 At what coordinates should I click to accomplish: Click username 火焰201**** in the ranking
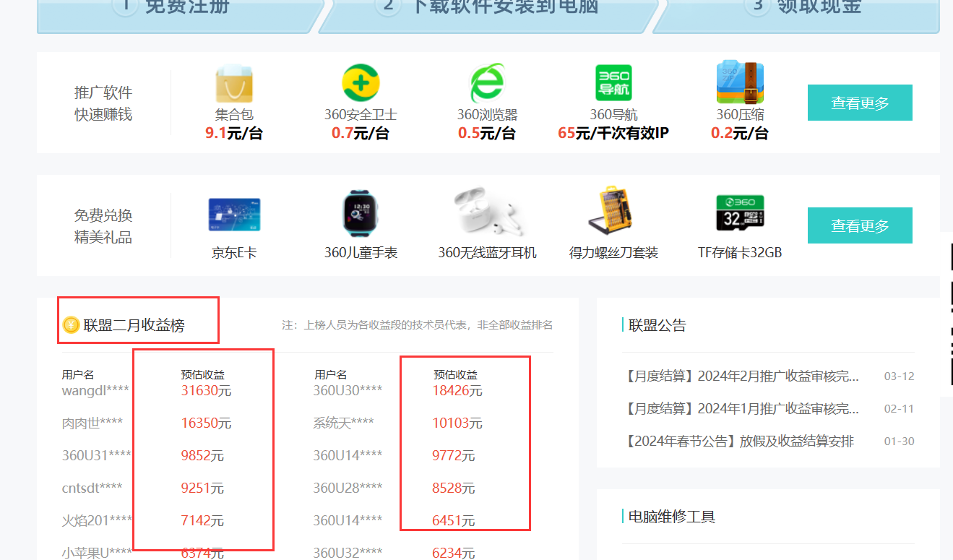click(x=97, y=520)
